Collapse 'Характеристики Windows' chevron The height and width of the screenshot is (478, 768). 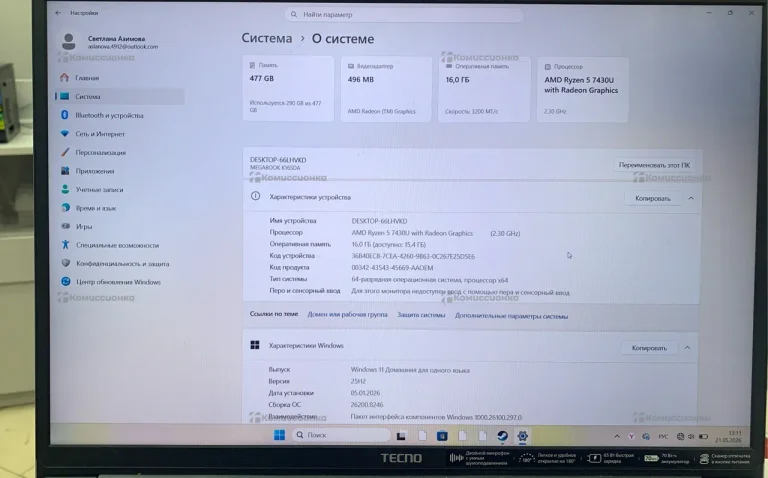(x=687, y=348)
